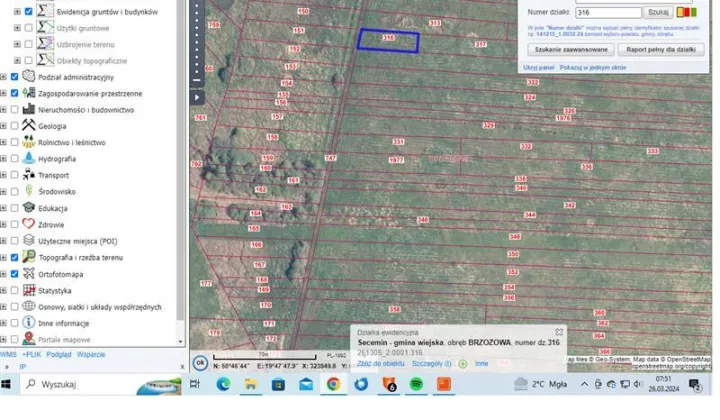Expand the Użytki gruntowe sublayer
This screenshot has height=420, width=720.
pyautogui.click(x=17, y=28)
